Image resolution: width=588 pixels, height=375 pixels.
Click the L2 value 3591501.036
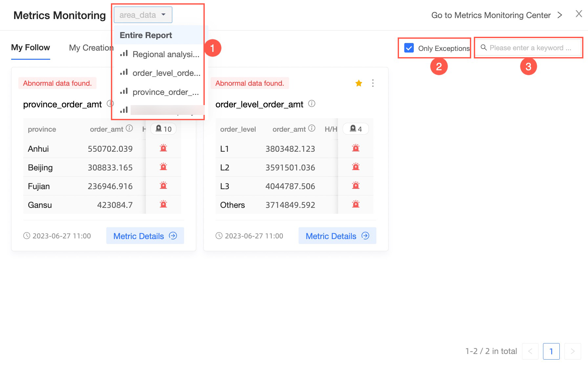[x=290, y=167]
